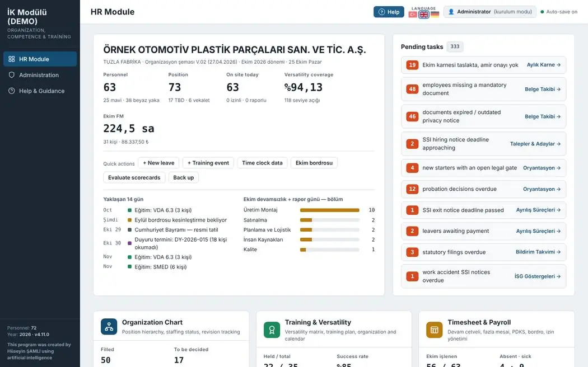Open the HR Module sidebar item
The image size is (588, 367).
(40, 59)
